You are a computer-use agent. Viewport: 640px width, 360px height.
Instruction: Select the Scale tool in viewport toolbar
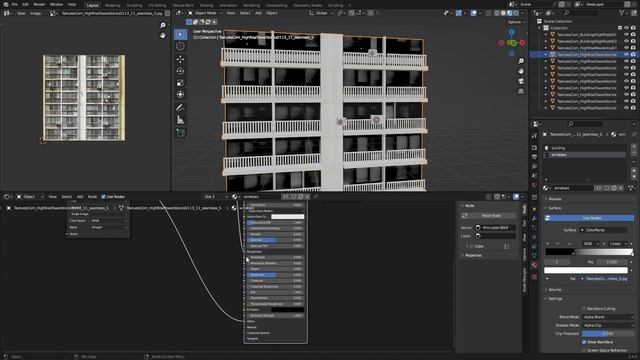tap(180, 83)
